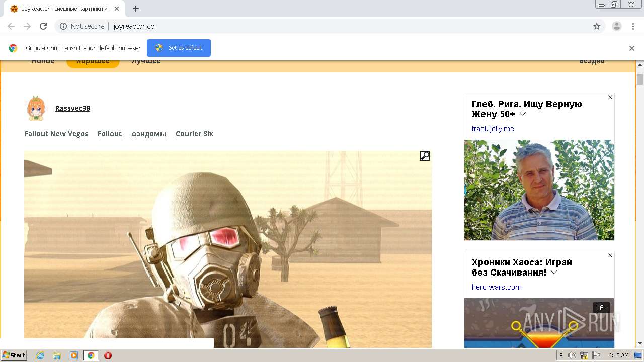
Task: Expand the Глеб Рига ad details chevron
Action: pyautogui.click(x=523, y=114)
